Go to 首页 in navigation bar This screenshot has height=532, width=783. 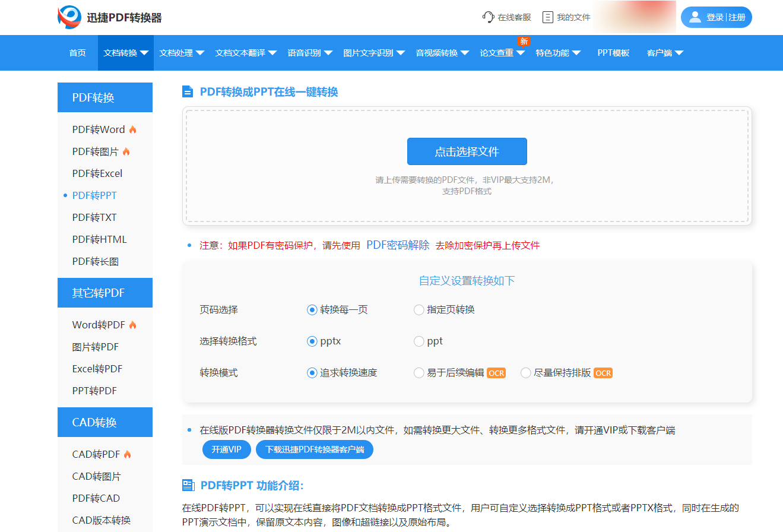[x=78, y=53]
